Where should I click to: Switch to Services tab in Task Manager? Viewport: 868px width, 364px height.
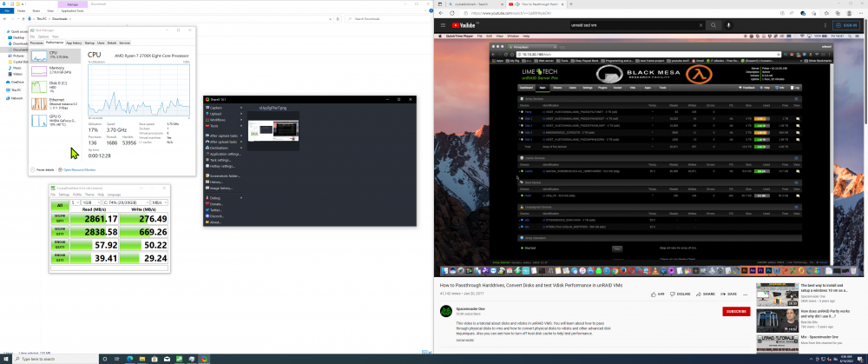(x=124, y=43)
